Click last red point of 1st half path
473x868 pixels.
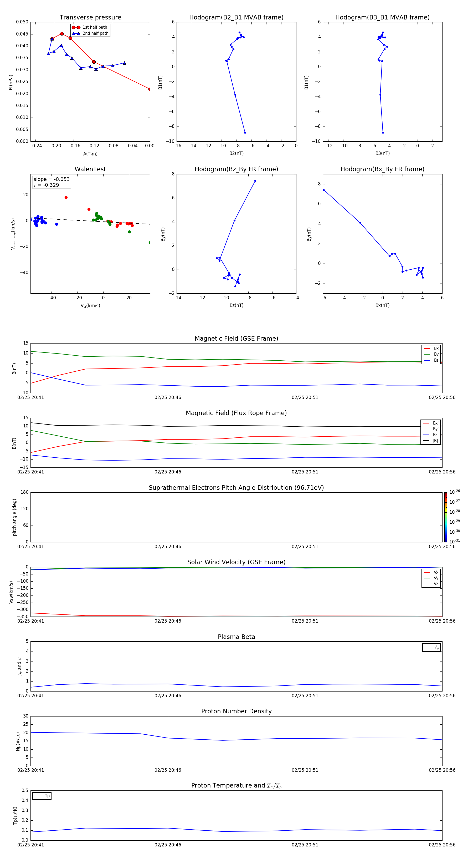click(150, 89)
